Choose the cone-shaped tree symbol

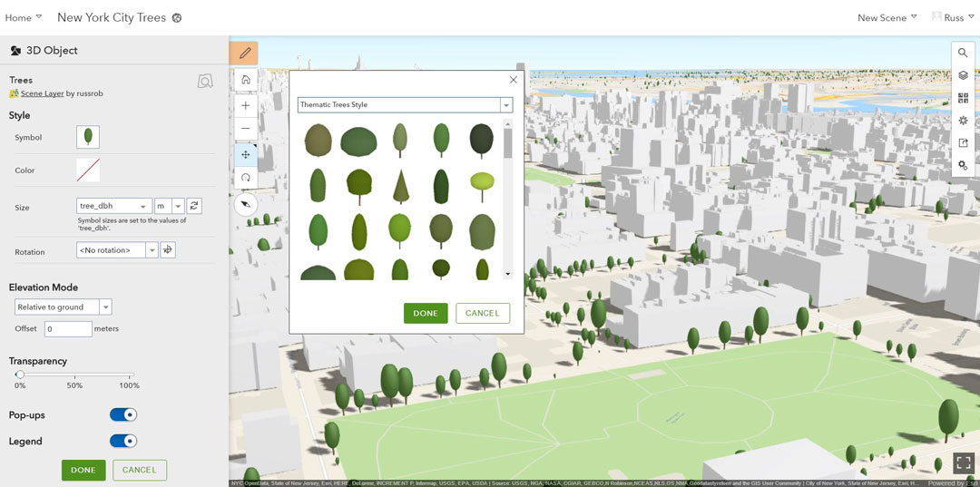(401, 186)
